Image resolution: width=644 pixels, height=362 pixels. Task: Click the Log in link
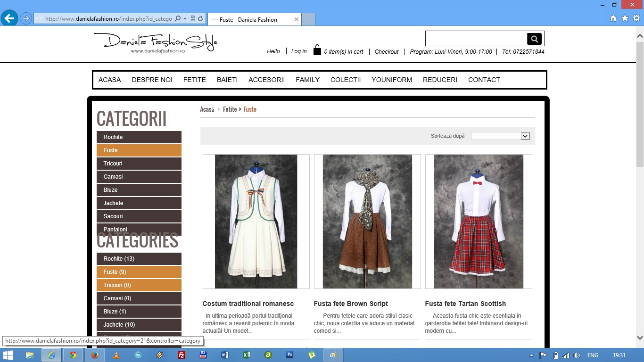(299, 51)
